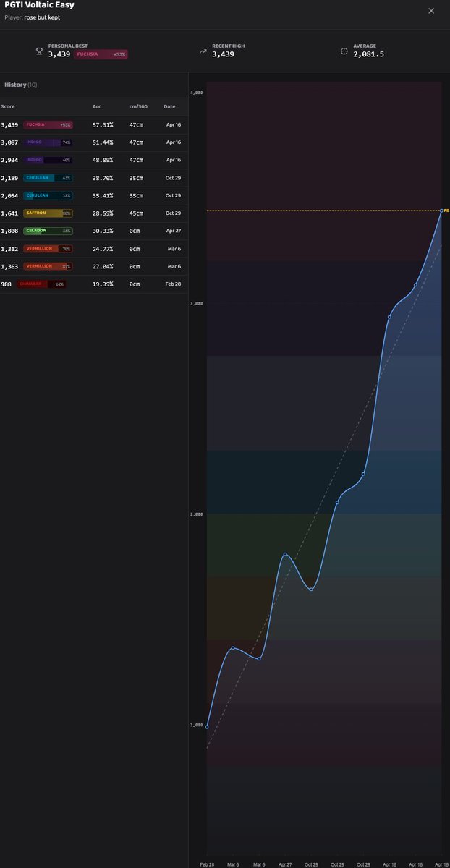Image resolution: width=450 pixels, height=868 pixels.
Task: Click the Cerulean 63% rank bar
Action: 48,178
